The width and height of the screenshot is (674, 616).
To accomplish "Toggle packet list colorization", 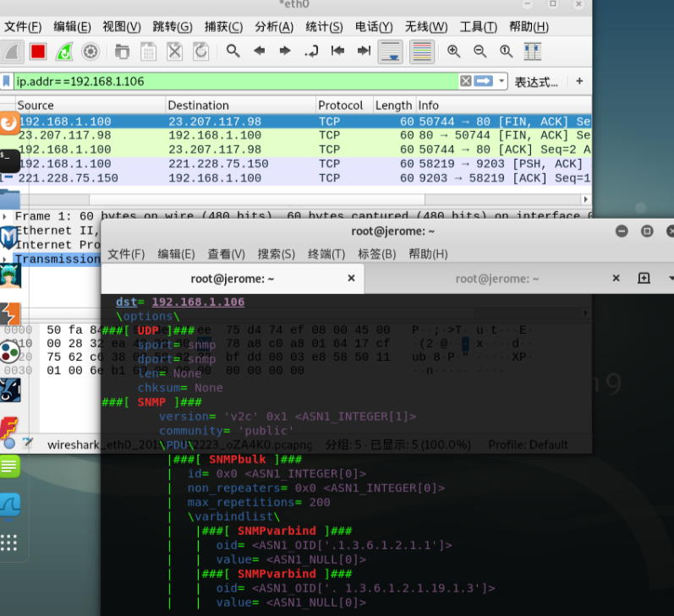I will click(422, 52).
